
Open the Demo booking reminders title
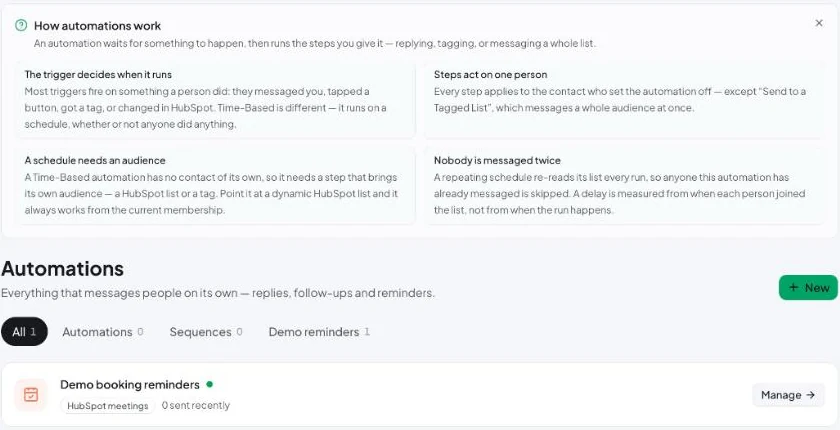coord(130,384)
